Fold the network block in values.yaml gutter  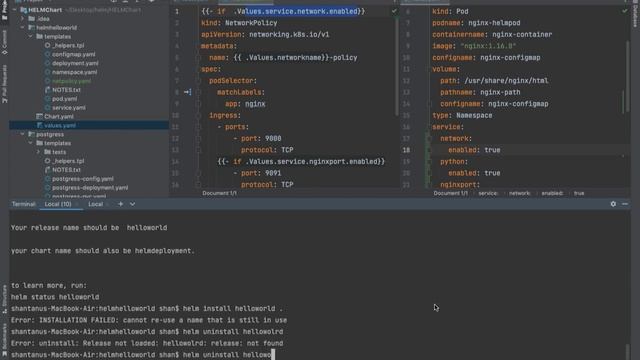(429, 139)
